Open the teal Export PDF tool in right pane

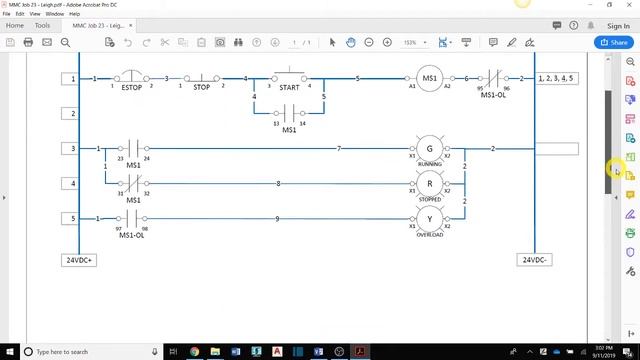point(630,138)
